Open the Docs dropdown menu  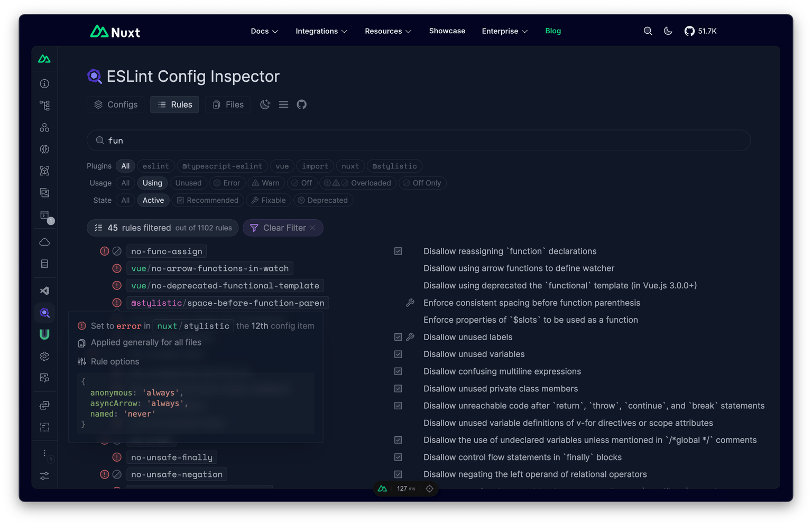click(264, 31)
